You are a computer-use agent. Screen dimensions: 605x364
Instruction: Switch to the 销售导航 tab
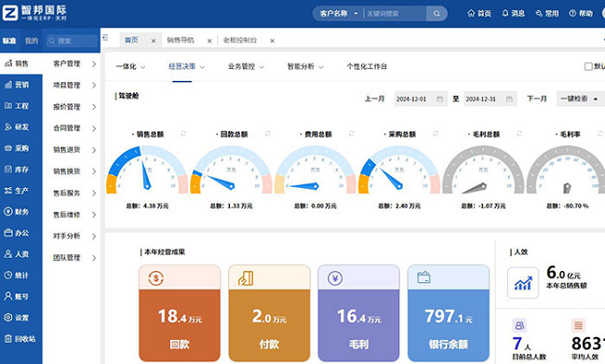181,40
